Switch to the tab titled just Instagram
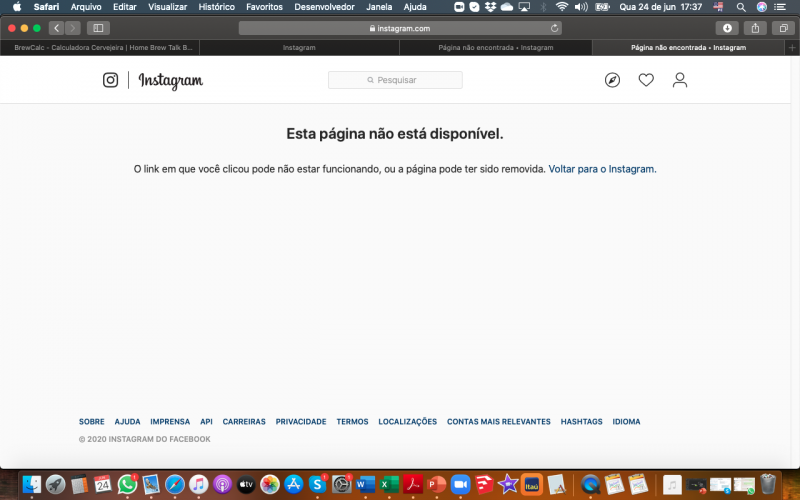The width and height of the screenshot is (800, 500). point(299,47)
